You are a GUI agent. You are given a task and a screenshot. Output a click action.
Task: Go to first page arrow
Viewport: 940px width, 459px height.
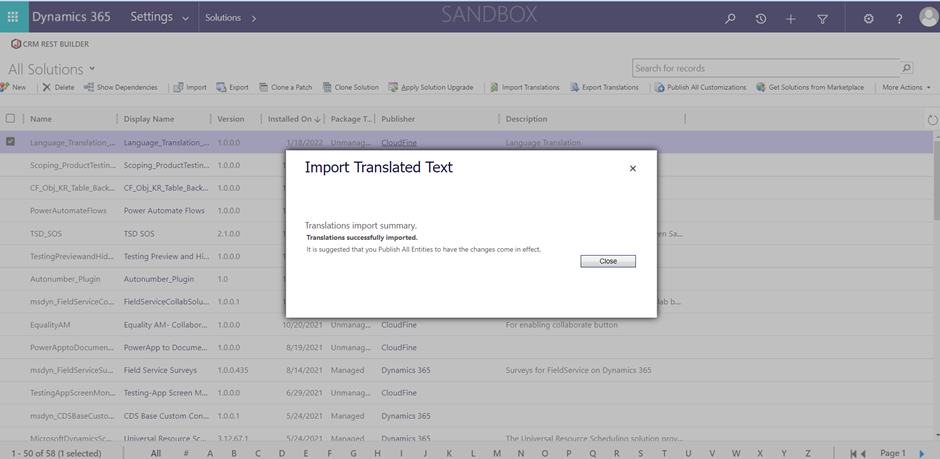[854, 454]
